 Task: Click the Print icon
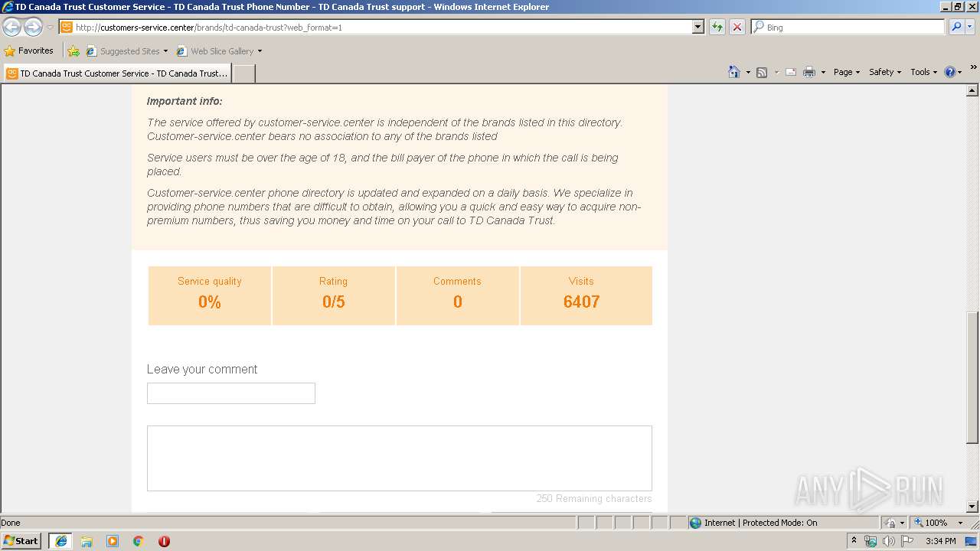809,72
